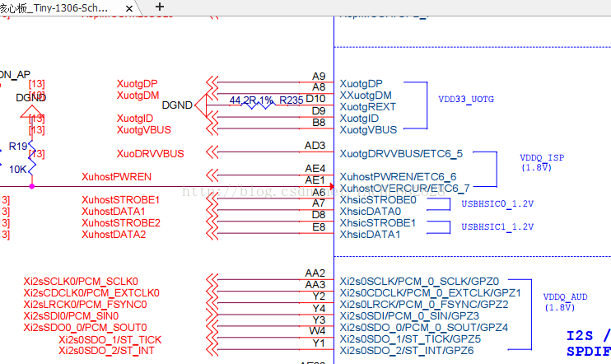Close the Tiny-1306-Sch document tab

[x=129, y=8]
